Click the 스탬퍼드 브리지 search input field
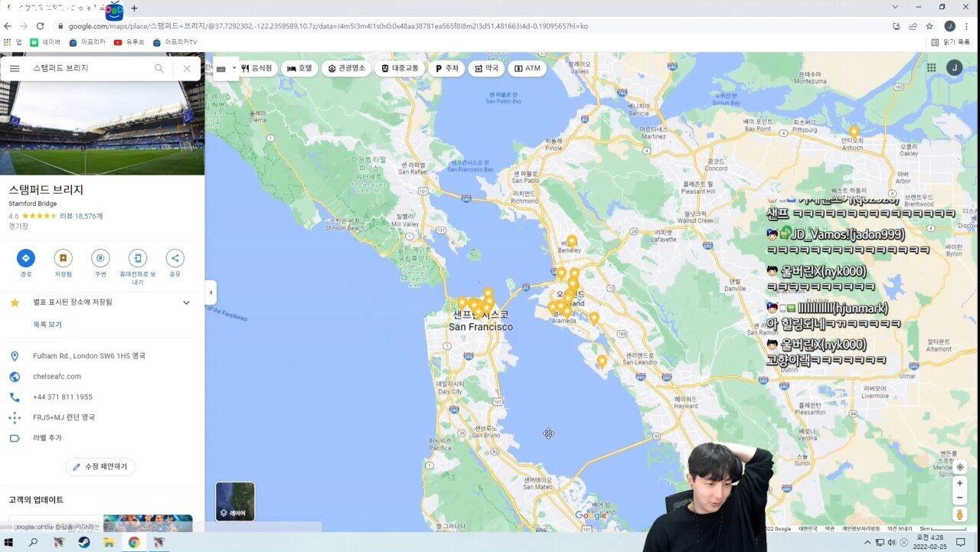This screenshot has height=552, width=980. pos(88,68)
